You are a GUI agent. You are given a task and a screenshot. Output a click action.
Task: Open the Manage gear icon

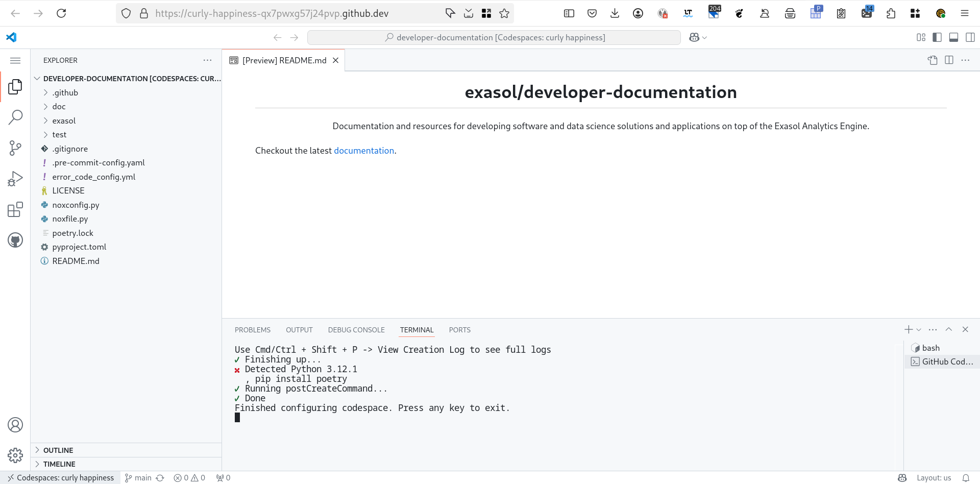15,455
